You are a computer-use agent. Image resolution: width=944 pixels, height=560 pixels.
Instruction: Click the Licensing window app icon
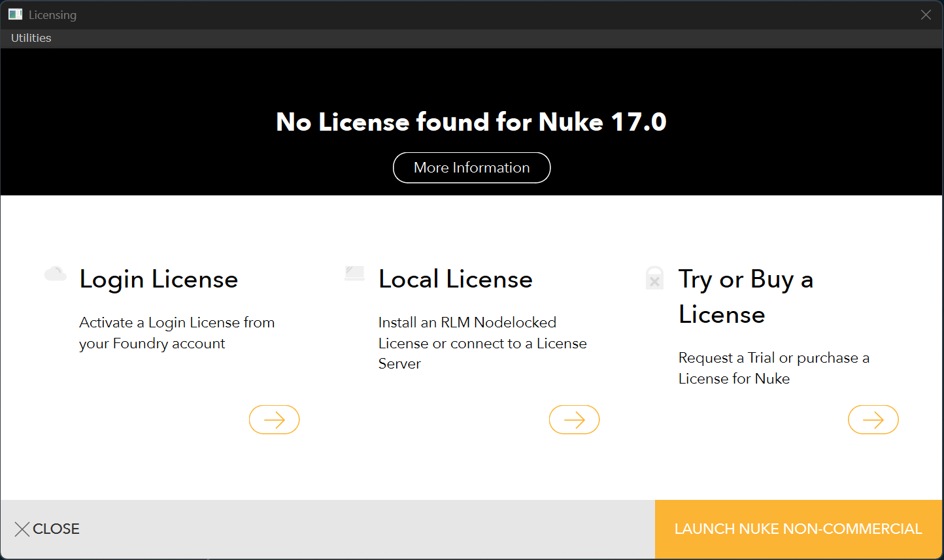click(x=15, y=14)
